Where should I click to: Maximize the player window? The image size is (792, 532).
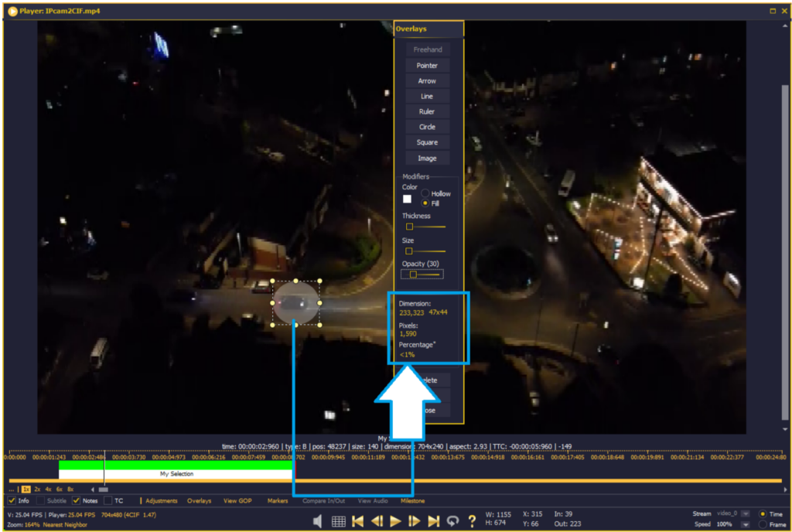pos(773,11)
